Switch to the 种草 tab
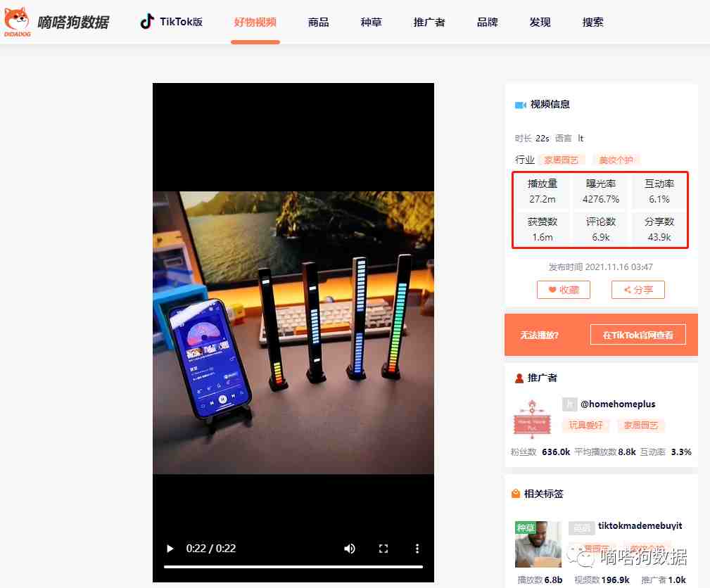Viewport: 710px width, 588px height. tap(371, 23)
